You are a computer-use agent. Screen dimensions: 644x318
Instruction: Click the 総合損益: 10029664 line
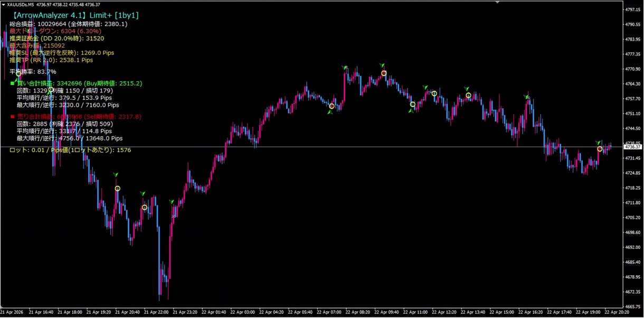[x=69, y=24]
